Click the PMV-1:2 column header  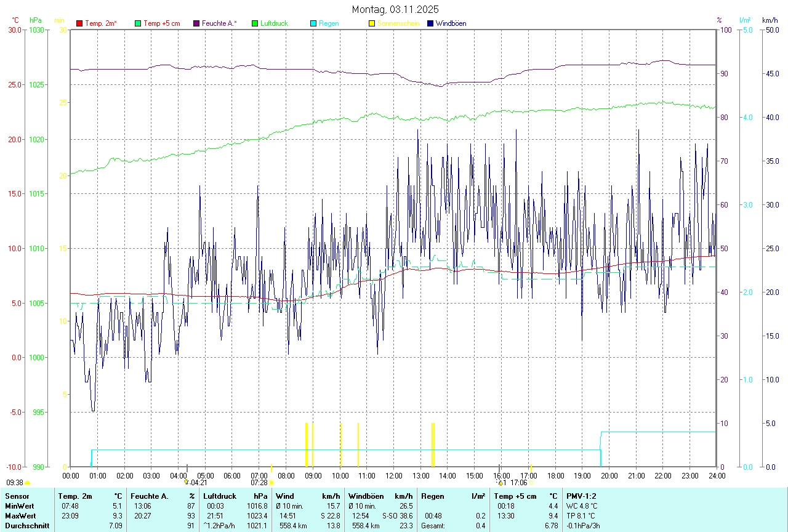[581, 496]
